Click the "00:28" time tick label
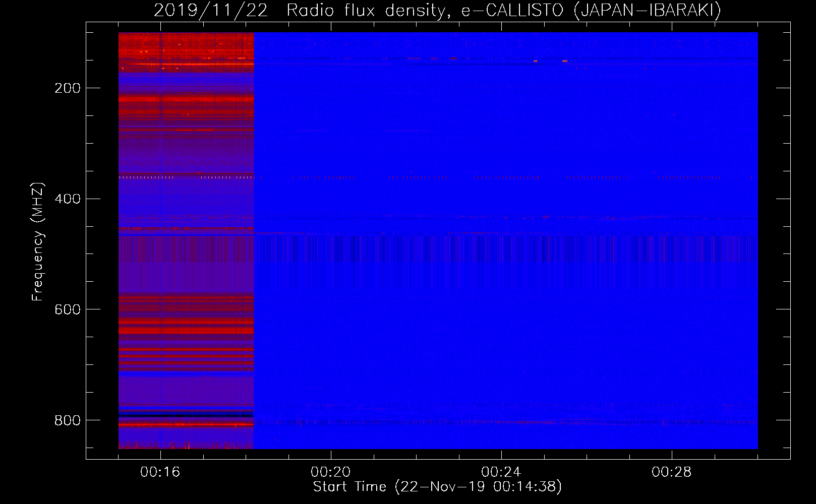The image size is (816, 504). pyautogui.click(x=672, y=472)
